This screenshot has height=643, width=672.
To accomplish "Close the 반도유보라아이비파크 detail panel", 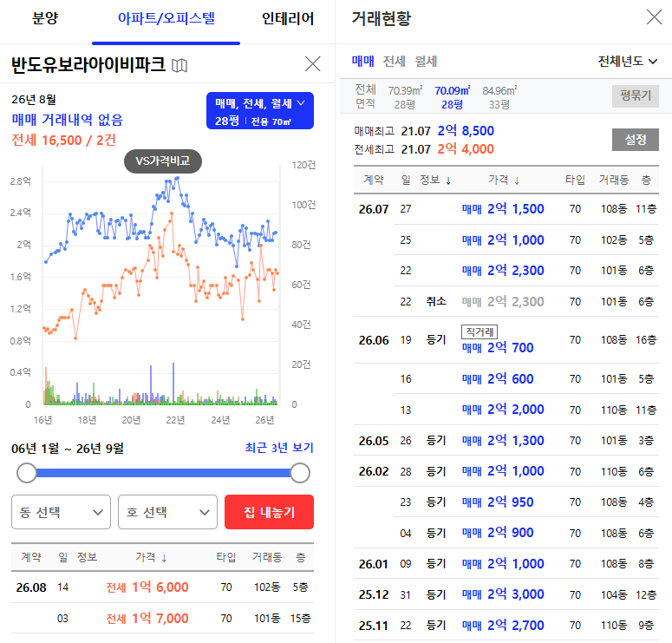I will [x=312, y=64].
